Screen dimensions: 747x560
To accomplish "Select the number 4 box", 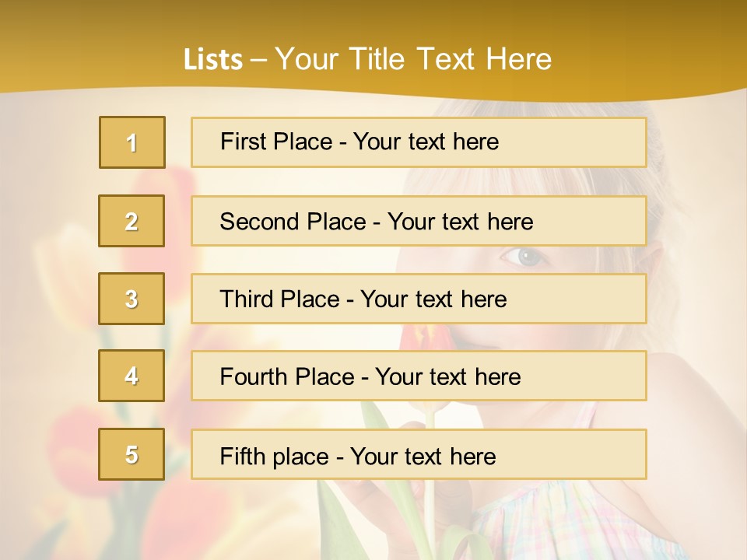I will click(132, 376).
